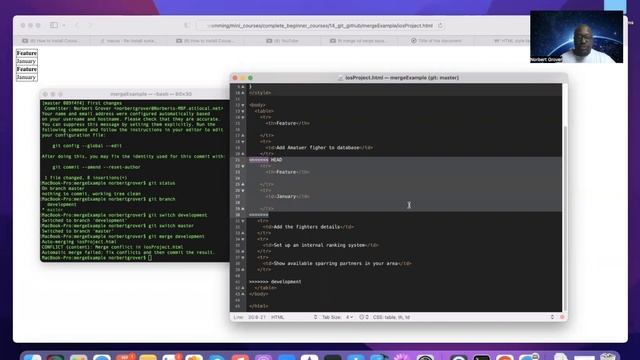Switch to the '(8) YouTube' tab
Screen dimensions: 640x360
pyautogui.click(x=282, y=41)
